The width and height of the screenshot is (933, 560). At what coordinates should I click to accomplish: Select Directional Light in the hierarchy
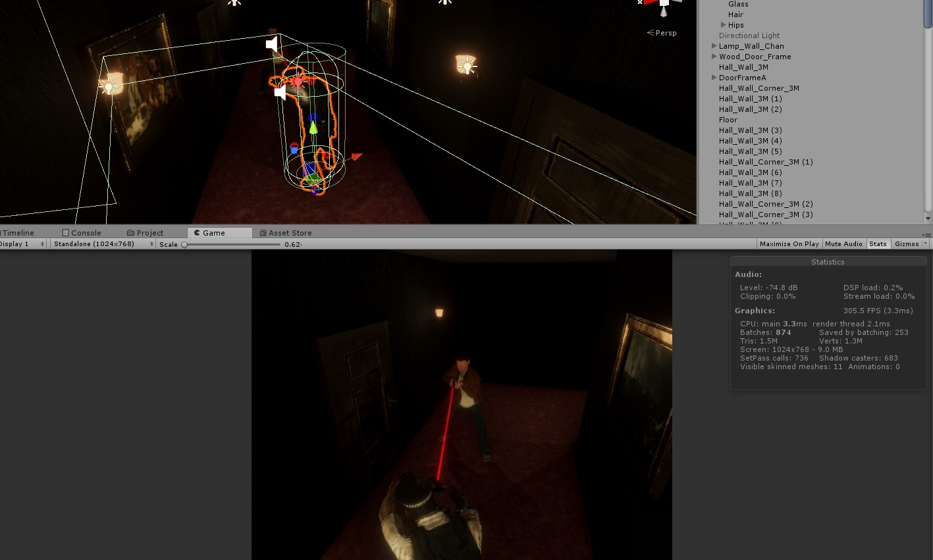[x=749, y=35]
